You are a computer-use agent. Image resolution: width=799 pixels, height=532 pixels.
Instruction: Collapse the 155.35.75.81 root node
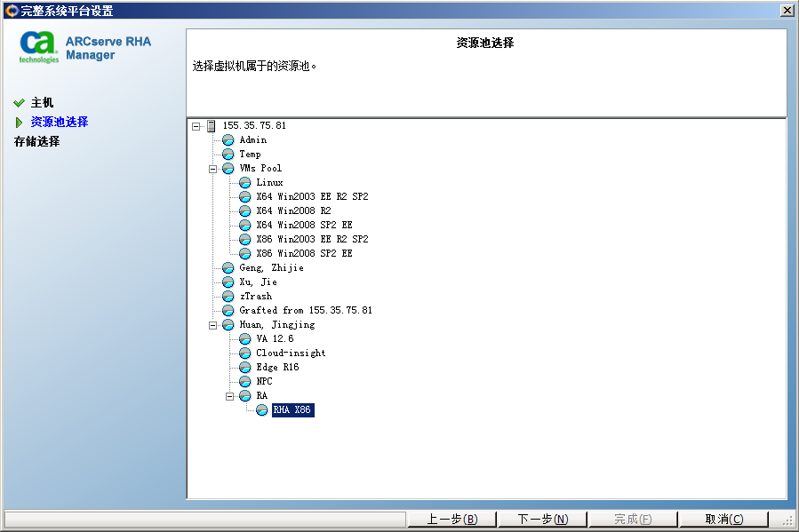coord(196,126)
